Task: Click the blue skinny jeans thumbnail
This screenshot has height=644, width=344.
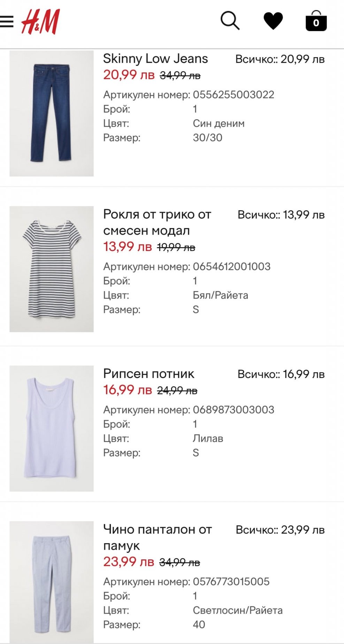Action: coord(52,113)
